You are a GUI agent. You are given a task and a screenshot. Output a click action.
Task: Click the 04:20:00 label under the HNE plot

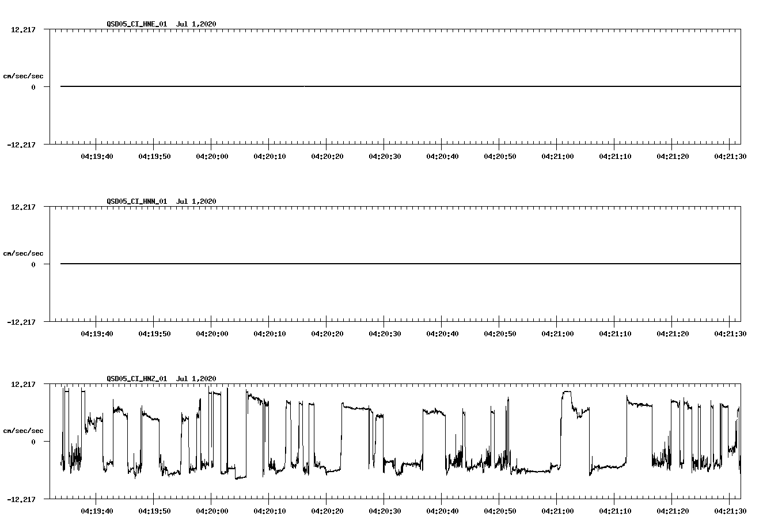tap(212, 156)
